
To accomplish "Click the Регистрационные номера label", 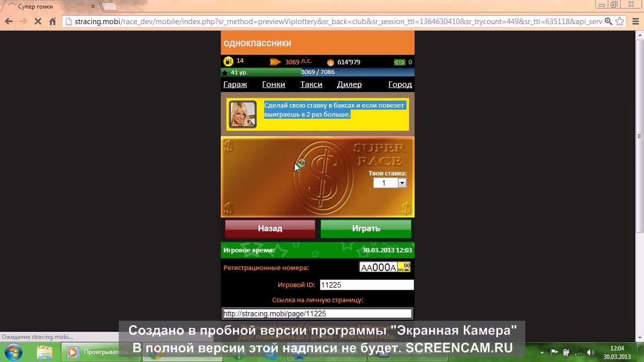I will point(266,268).
